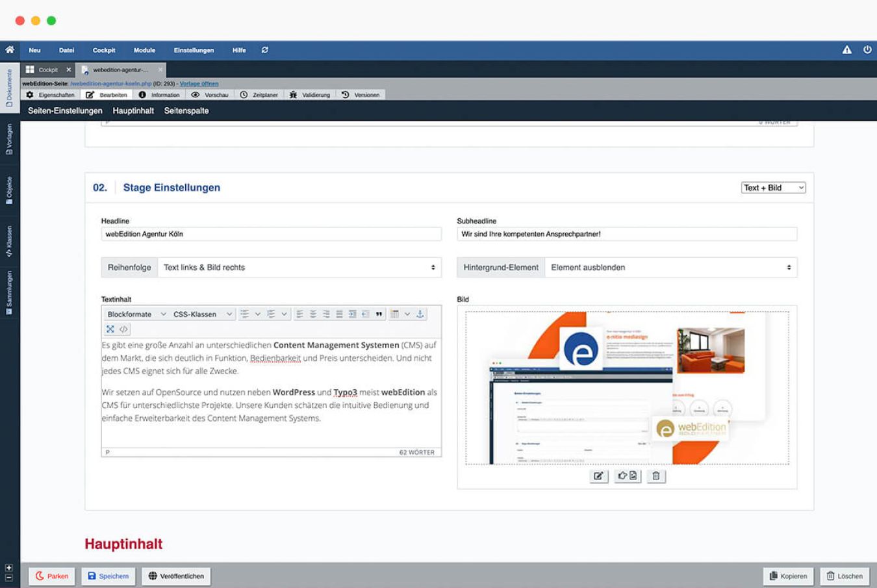Close the Cockpit tab
Viewport: 877px width, 588px height.
pos(69,70)
